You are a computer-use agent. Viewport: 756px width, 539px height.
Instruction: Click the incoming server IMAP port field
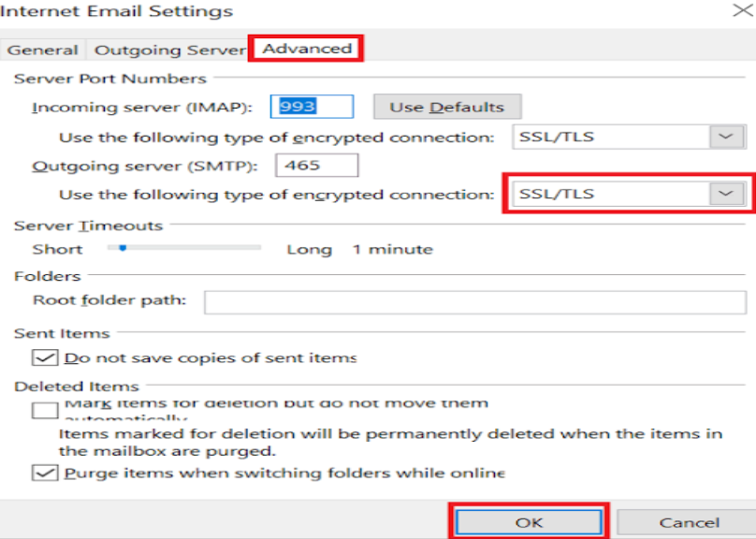[x=312, y=106]
